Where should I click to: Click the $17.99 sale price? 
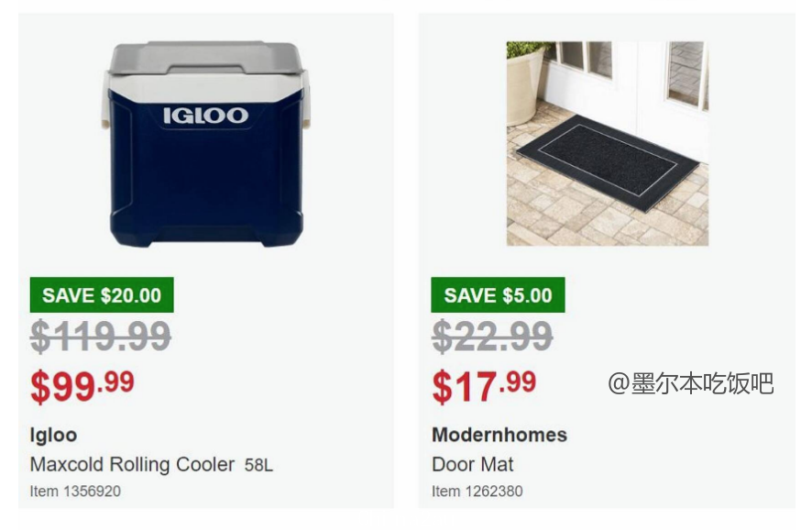[484, 386]
